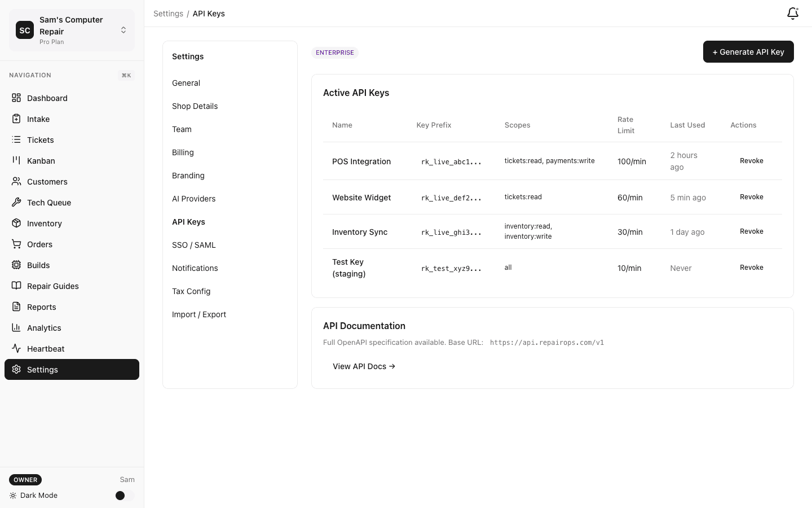
Task: Click the ENTERPRISE plan badge
Action: (x=334, y=52)
